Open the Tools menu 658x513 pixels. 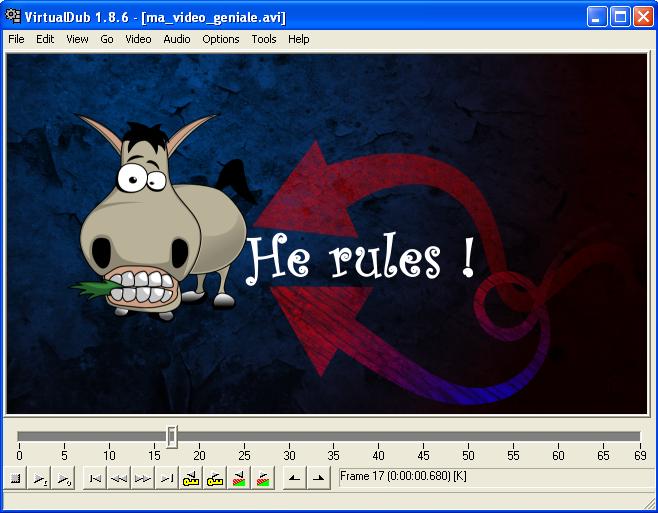click(x=264, y=39)
